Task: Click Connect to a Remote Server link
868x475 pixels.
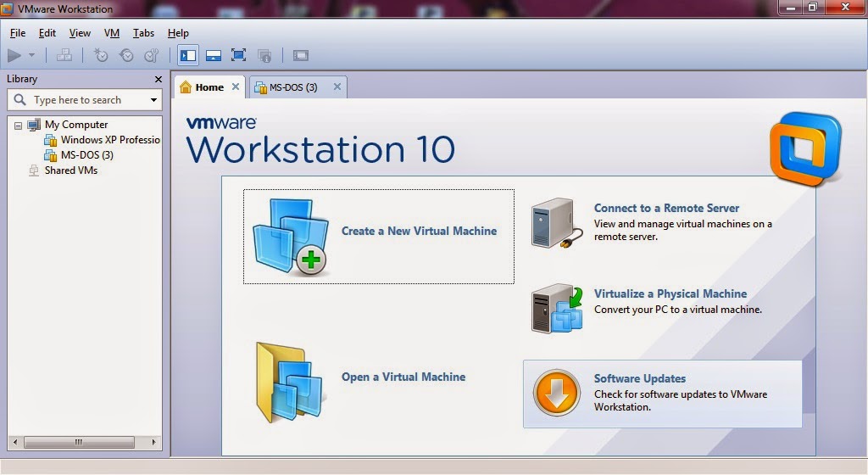Action: pyautogui.click(x=666, y=208)
